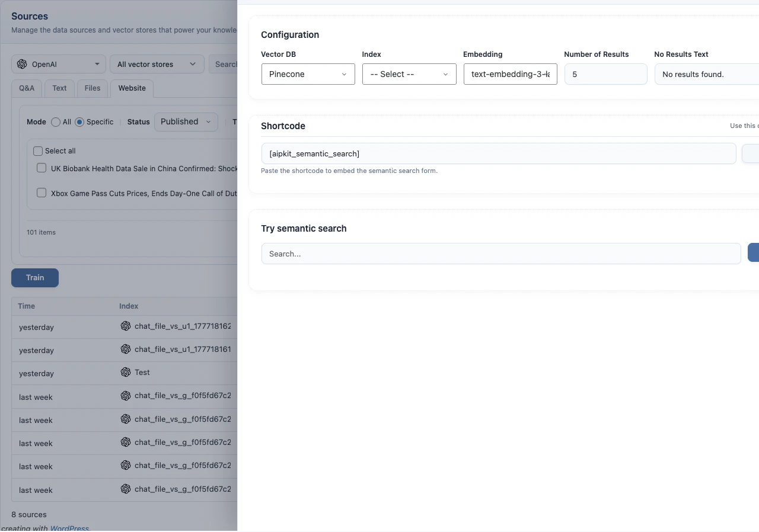Select the All mode radio button
This screenshot has height=532, width=759.
click(x=56, y=122)
